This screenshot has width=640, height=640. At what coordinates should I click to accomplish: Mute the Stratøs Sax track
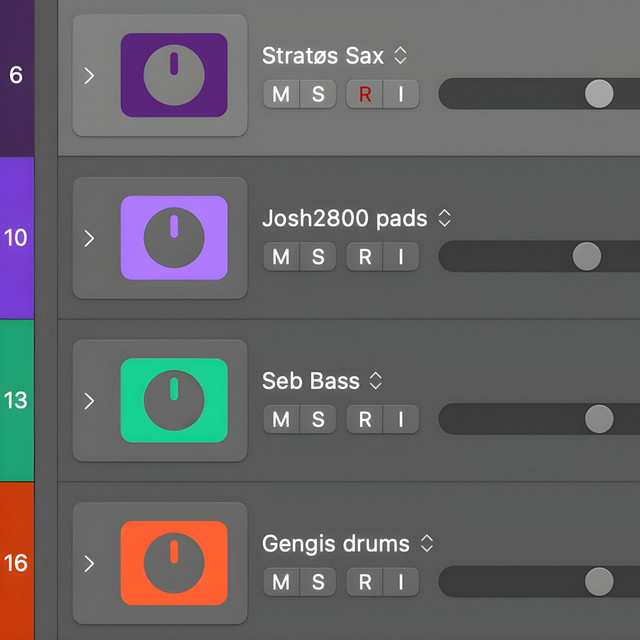(x=281, y=94)
